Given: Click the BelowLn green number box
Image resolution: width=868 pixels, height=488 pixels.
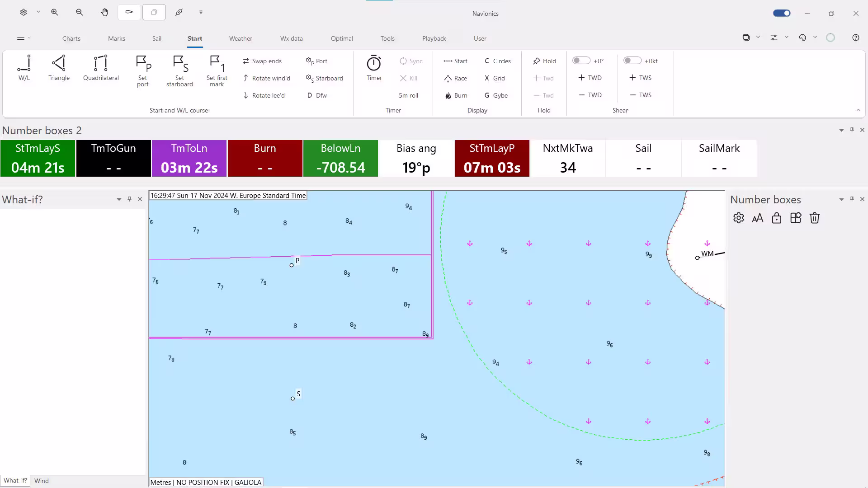Looking at the screenshot, I should [x=340, y=158].
